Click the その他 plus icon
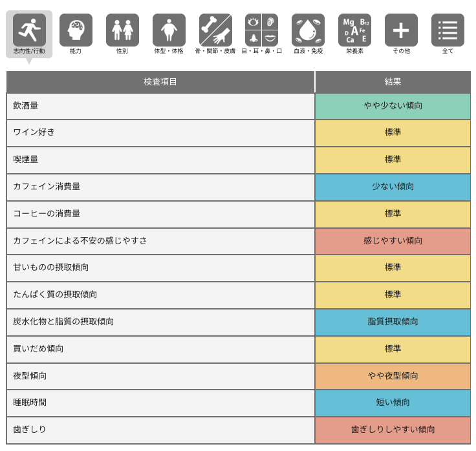 [401, 30]
